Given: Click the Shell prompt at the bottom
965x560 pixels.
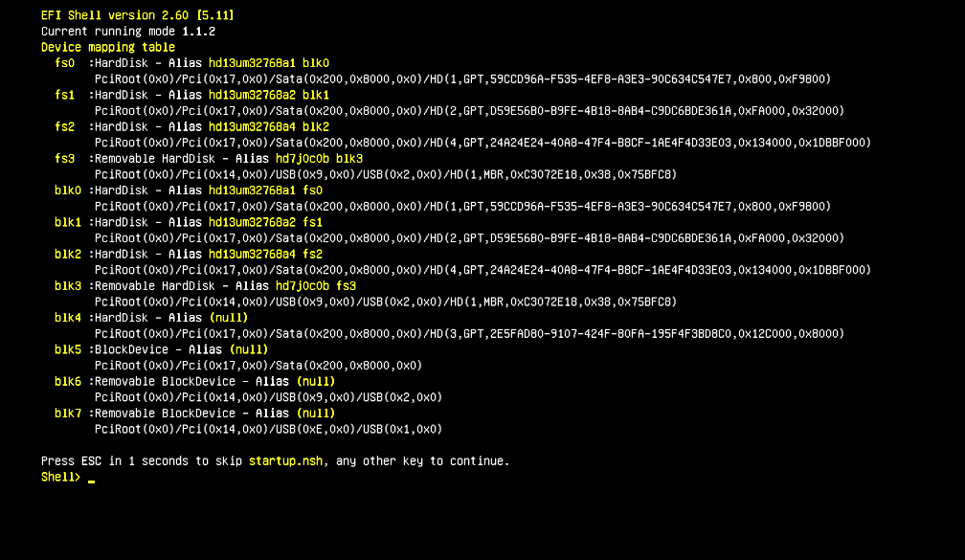Looking at the screenshot, I should coord(59,476).
